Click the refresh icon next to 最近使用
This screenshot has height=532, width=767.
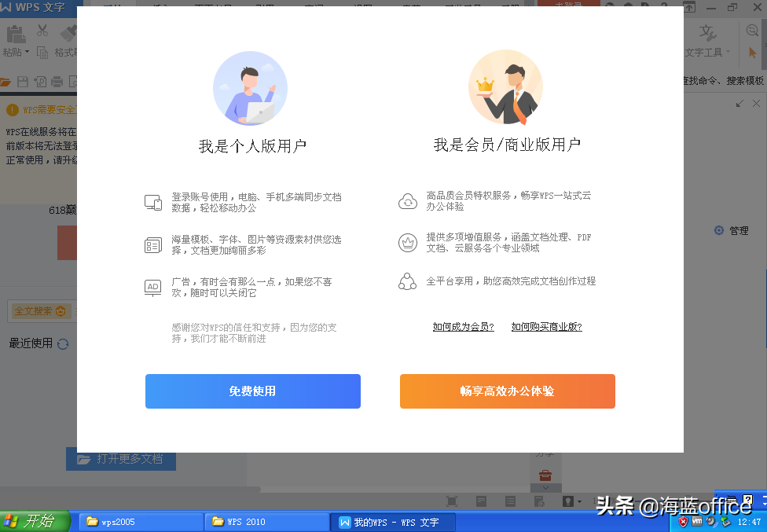point(63,343)
